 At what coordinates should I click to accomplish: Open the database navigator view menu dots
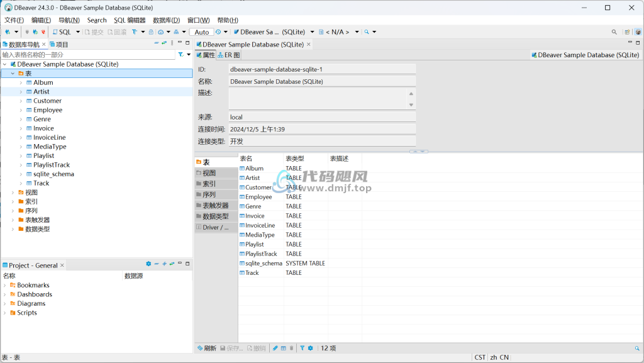(172, 43)
